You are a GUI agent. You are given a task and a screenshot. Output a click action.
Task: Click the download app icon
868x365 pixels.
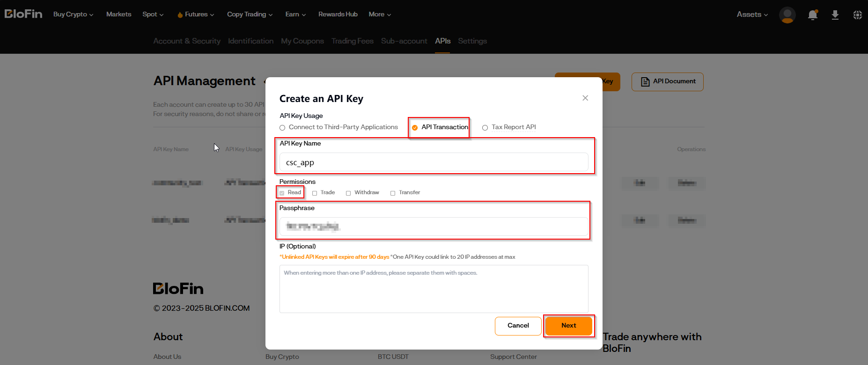click(835, 15)
